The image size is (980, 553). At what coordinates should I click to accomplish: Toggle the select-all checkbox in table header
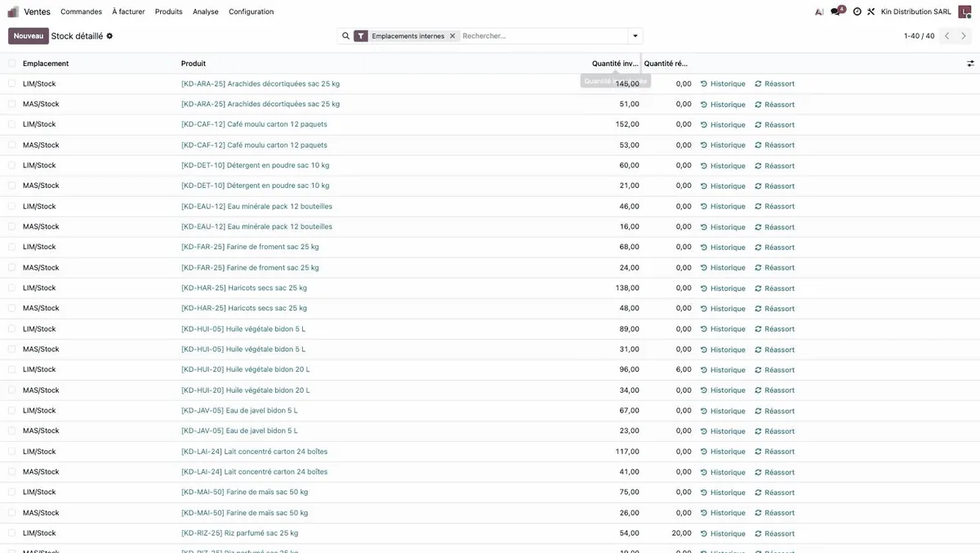(11, 63)
